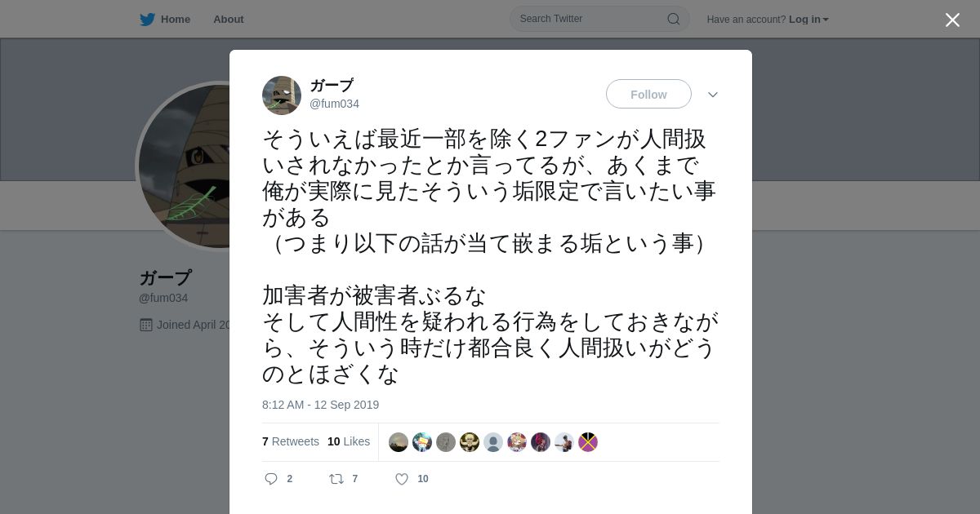Click the last liker avatar with pink cross
Image resolution: width=980 pixels, height=514 pixels.
click(588, 442)
